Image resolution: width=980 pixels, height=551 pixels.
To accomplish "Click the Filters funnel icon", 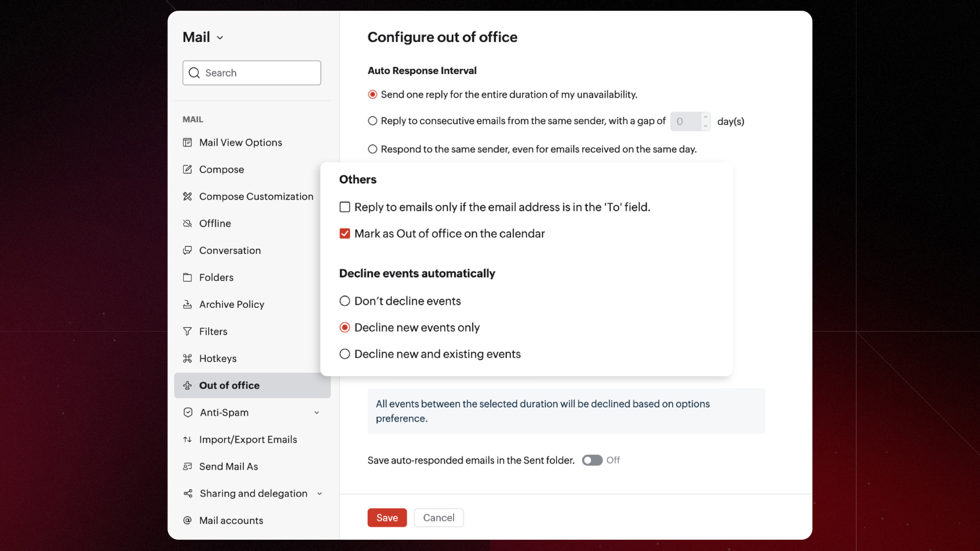I will [x=187, y=332].
